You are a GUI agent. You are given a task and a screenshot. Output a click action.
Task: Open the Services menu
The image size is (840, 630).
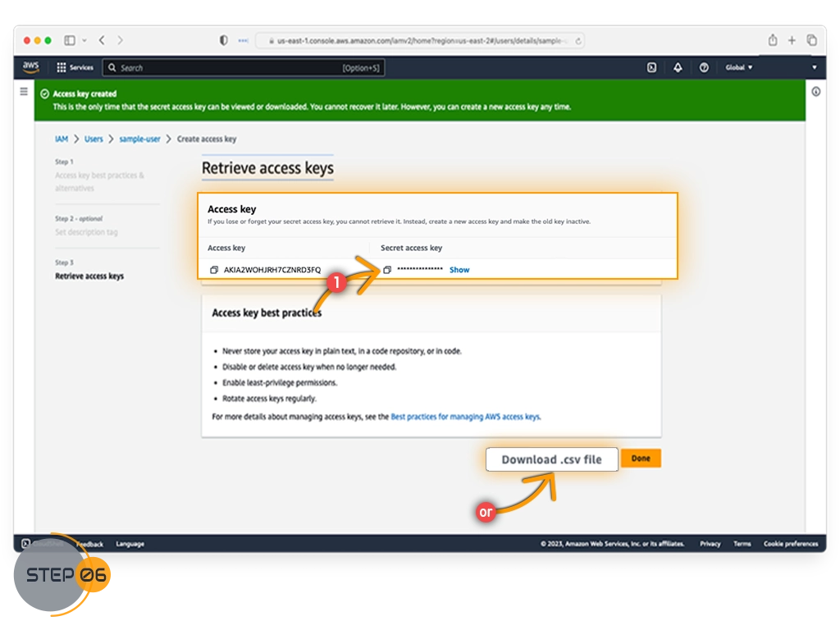[75, 68]
